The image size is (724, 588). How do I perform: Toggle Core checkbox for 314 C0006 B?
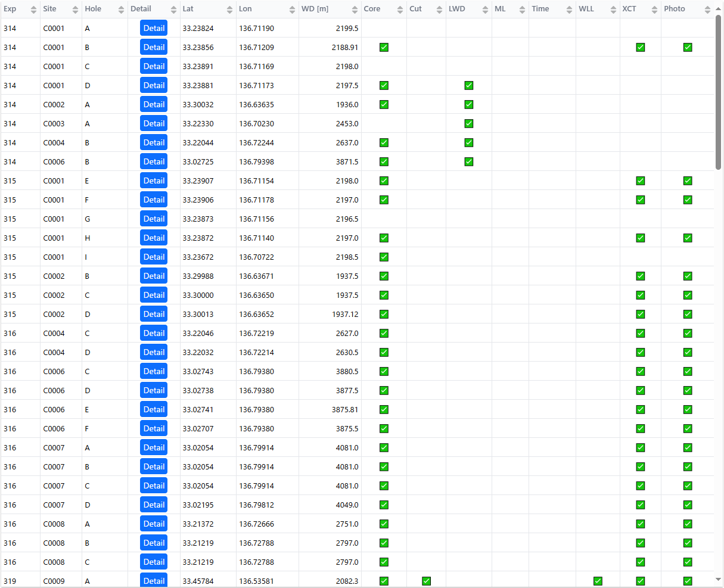click(x=384, y=161)
